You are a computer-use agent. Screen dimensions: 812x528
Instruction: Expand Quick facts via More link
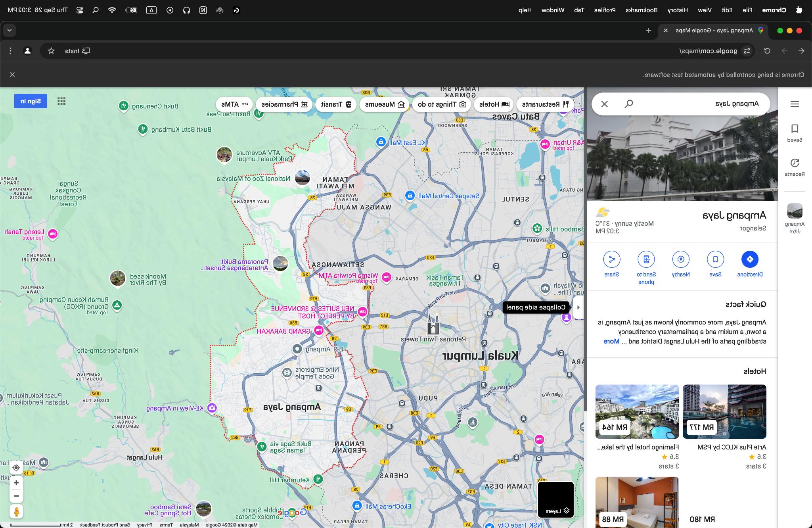click(611, 341)
